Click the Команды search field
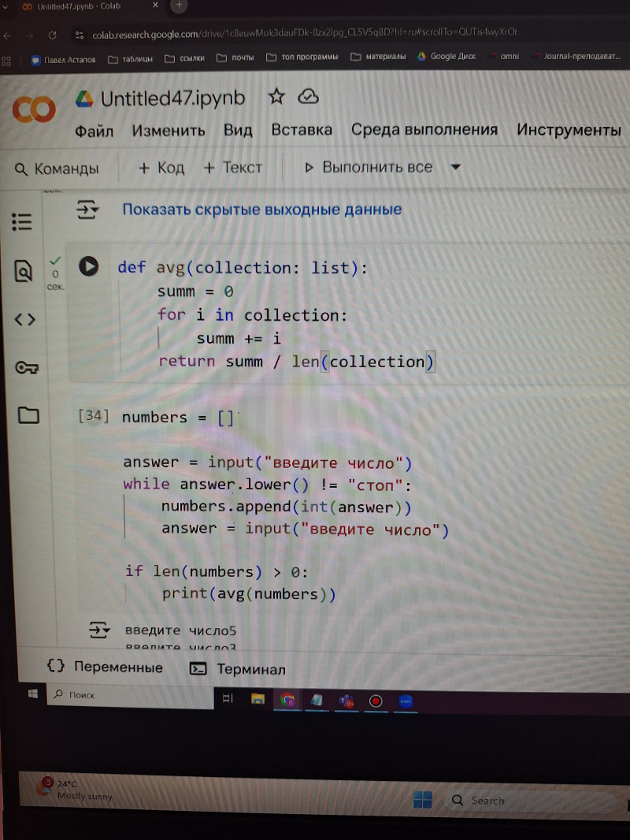This screenshot has height=840, width=630. point(57,169)
